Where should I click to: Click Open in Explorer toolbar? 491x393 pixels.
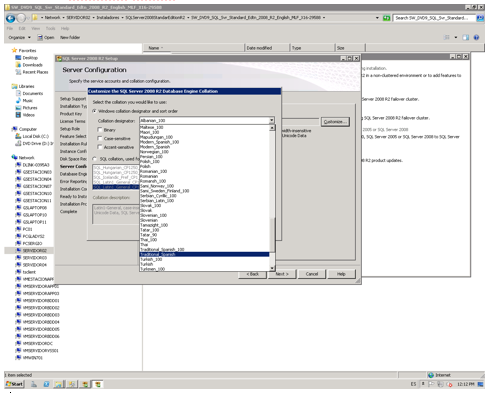[46, 37]
